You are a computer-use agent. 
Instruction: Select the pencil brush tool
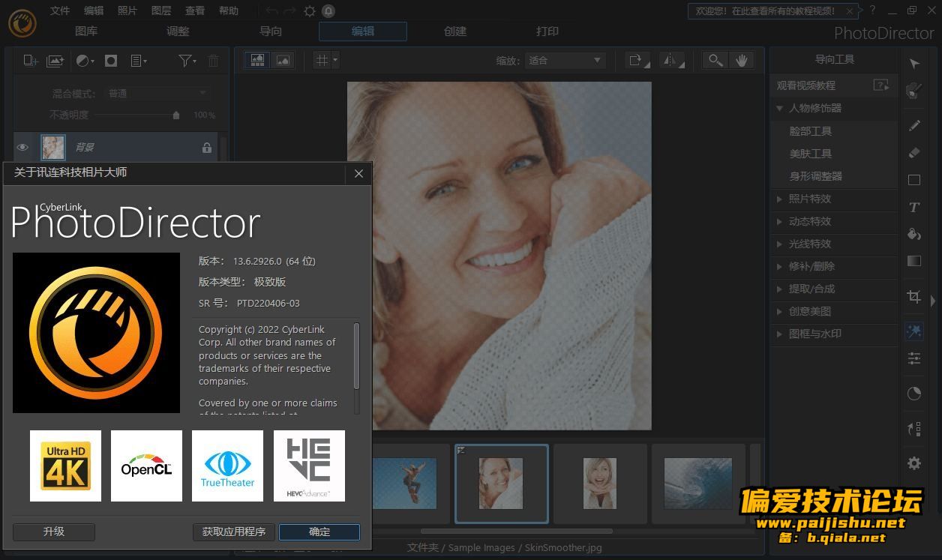pyautogui.click(x=913, y=125)
